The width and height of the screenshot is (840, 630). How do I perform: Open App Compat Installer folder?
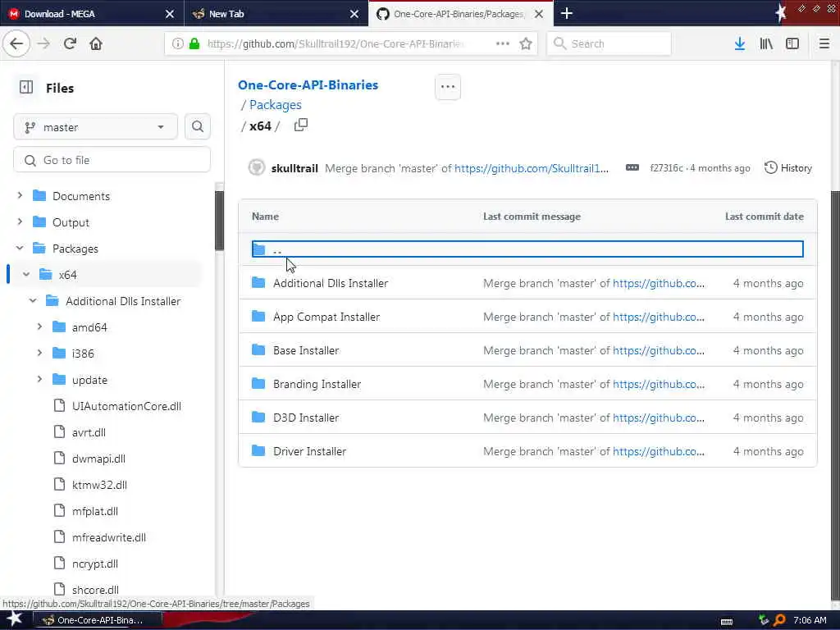(x=326, y=317)
